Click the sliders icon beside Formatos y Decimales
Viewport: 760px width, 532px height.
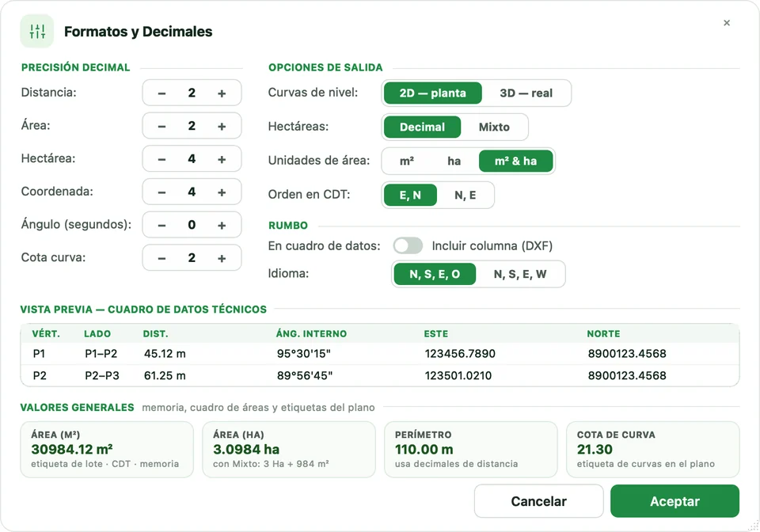pyautogui.click(x=37, y=32)
